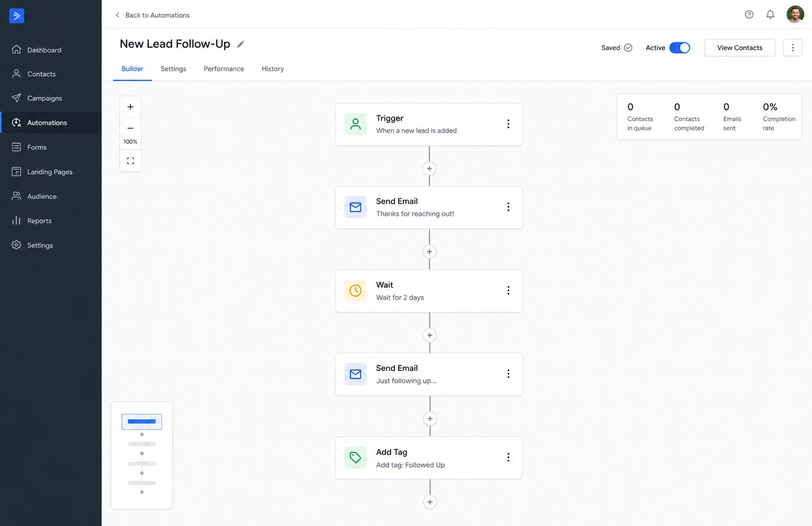The height and width of the screenshot is (526, 812).
Task: Open the automation more options menu
Action: point(793,48)
